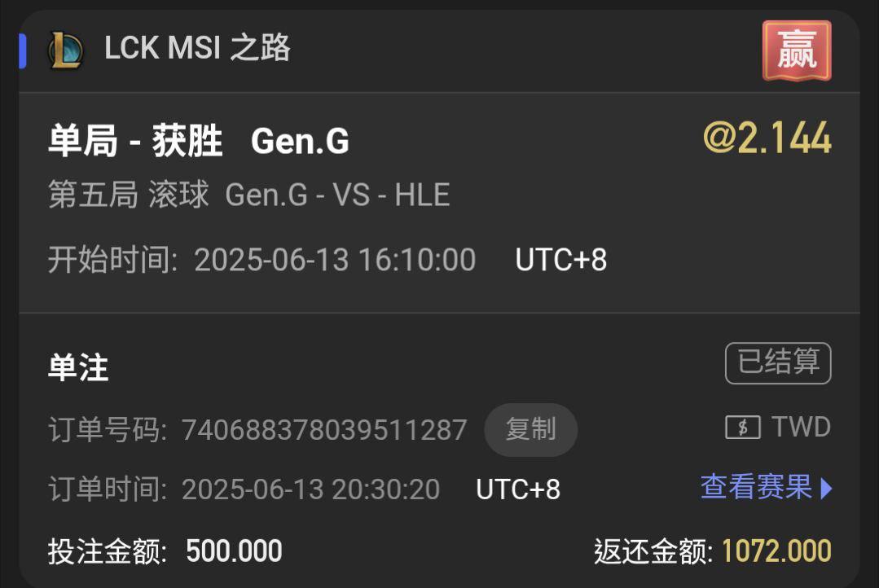Click the UTC+8 label next to start time

pyautogui.click(x=560, y=260)
